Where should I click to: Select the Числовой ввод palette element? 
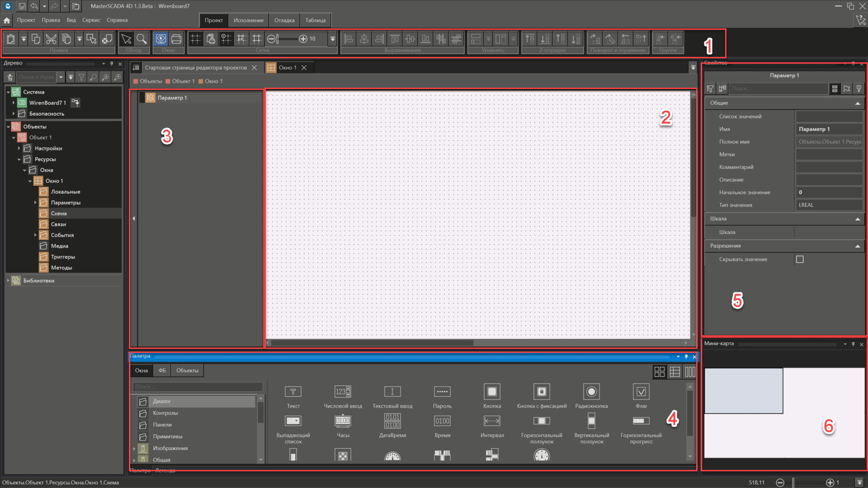tap(343, 396)
